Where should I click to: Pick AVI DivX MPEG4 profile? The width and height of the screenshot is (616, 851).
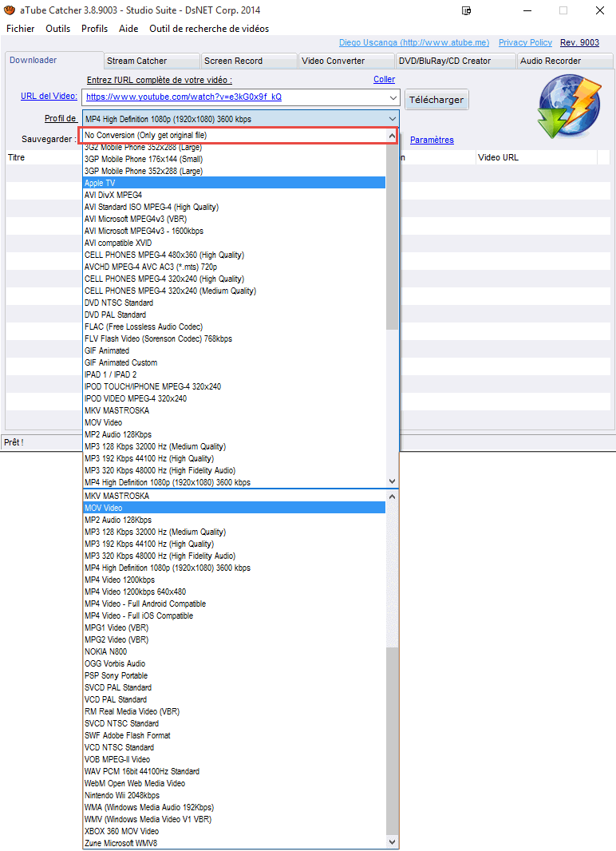click(x=235, y=195)
